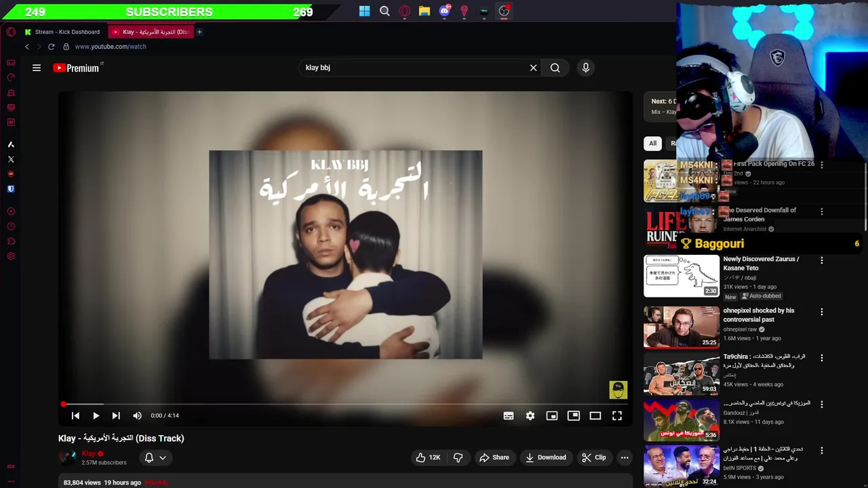Play the video with the play button

click(x=96, y=415)
